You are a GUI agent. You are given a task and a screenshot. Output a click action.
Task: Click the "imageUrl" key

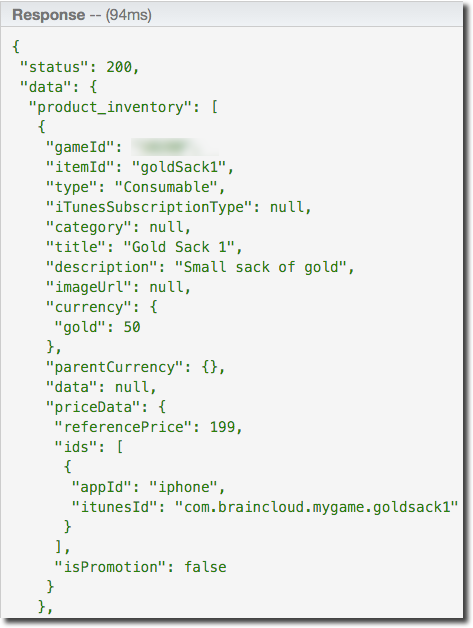89,287
